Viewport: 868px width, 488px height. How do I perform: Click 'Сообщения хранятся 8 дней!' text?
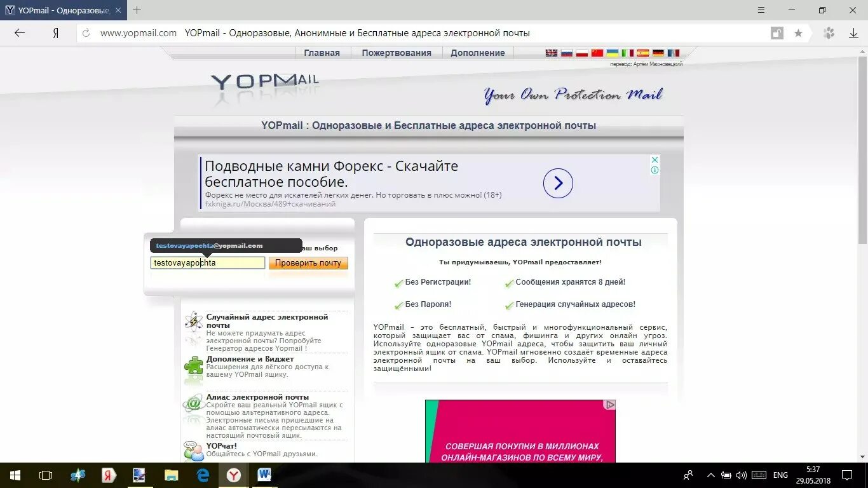pyautogui.click(x=571, y=282)
